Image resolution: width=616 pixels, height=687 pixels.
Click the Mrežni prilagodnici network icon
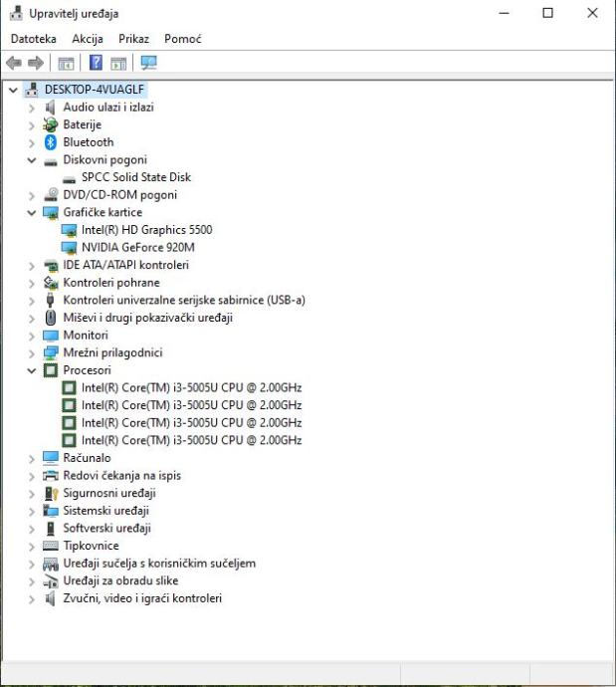click(51, 352)
